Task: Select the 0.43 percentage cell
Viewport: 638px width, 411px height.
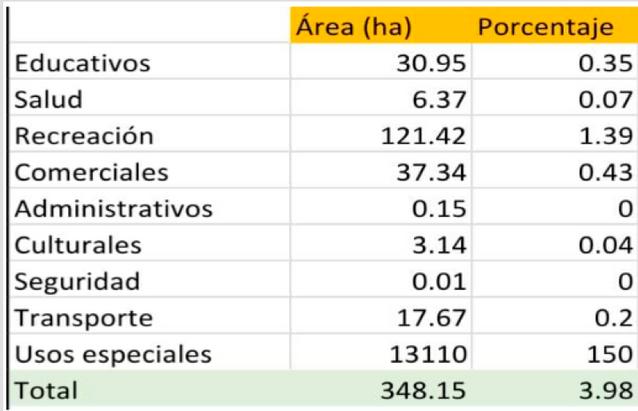Action: (555, 170)
